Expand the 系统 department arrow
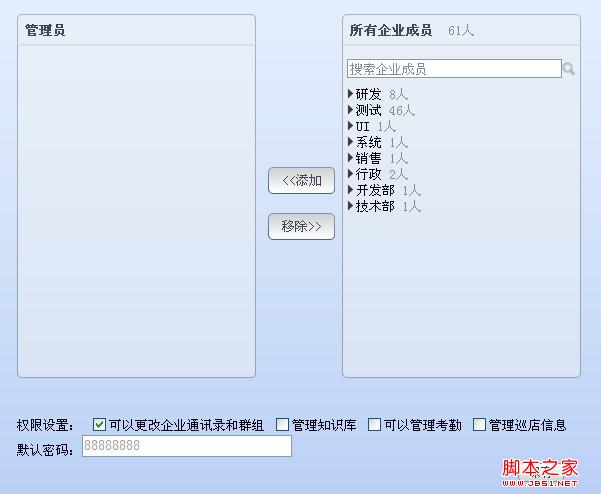The height and width of the screenshot is (494, 601). click(351, 142)
